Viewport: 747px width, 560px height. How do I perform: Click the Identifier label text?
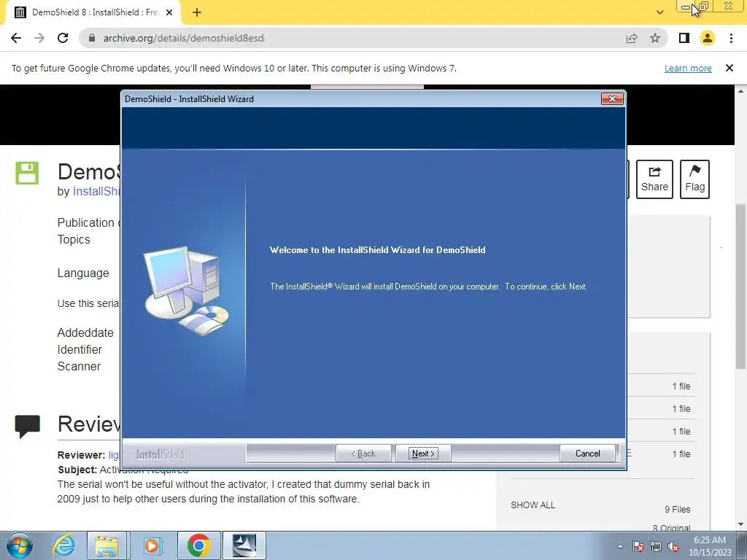click(x=80, y=349)
